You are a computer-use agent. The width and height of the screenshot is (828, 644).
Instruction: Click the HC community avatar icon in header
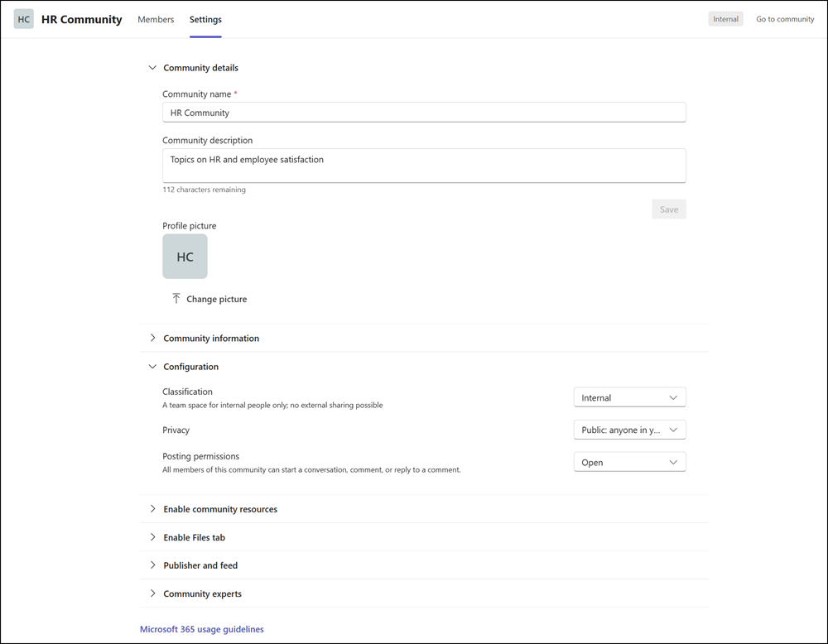tap(23, 18)
